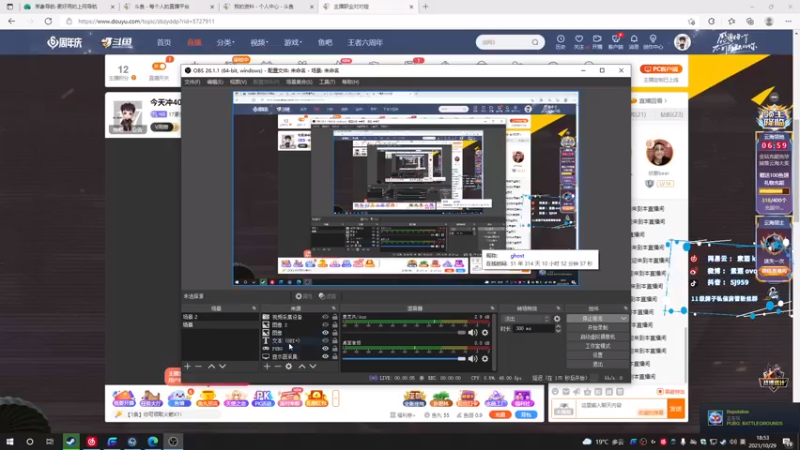Click 开始录制 button in OBS
Viewport: 800px width, 450px height.
pyautogui.click(x=597, y=328)
